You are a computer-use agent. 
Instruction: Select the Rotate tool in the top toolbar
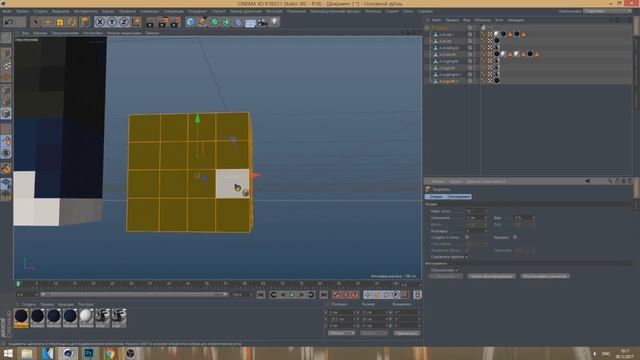coord(72,22)
